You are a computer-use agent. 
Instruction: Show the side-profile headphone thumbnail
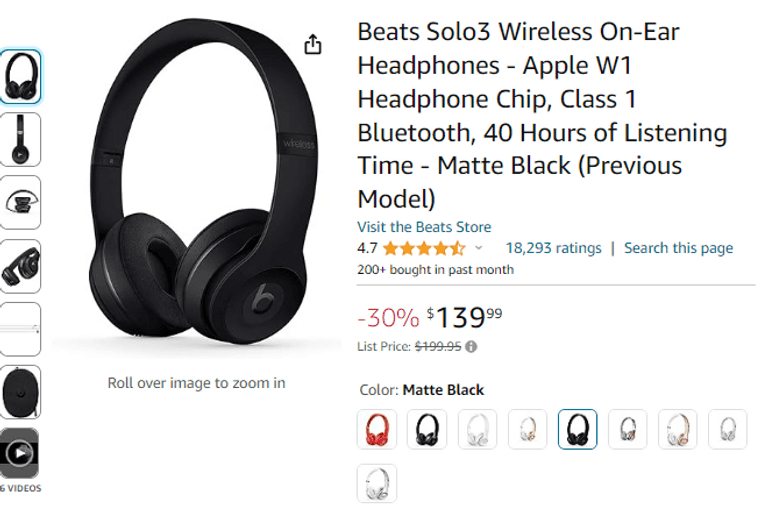20,139
